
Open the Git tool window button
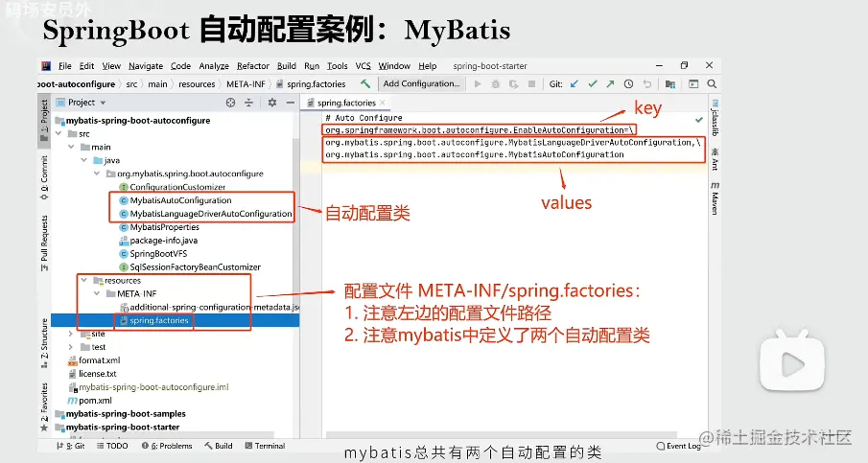tap(70, 446)
